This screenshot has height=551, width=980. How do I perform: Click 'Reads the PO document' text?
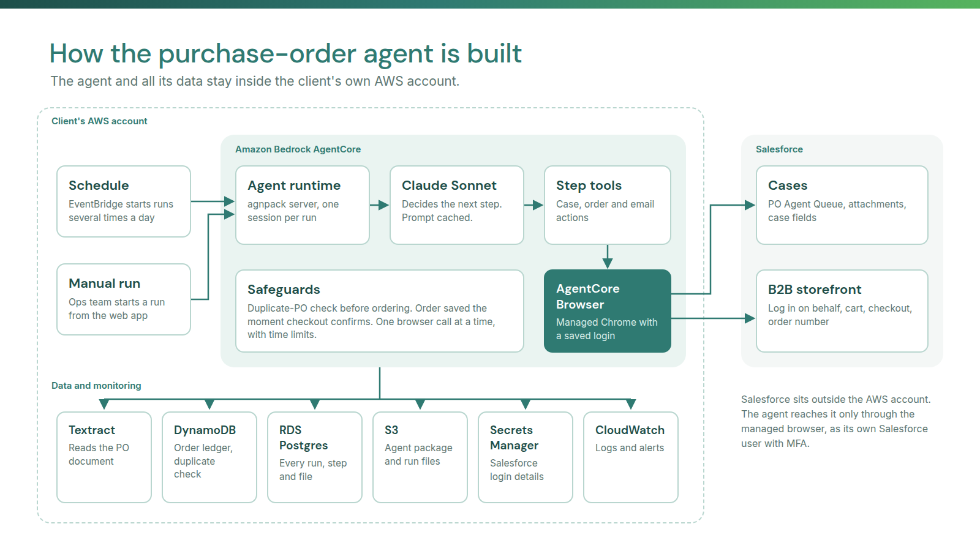[99, 454]
